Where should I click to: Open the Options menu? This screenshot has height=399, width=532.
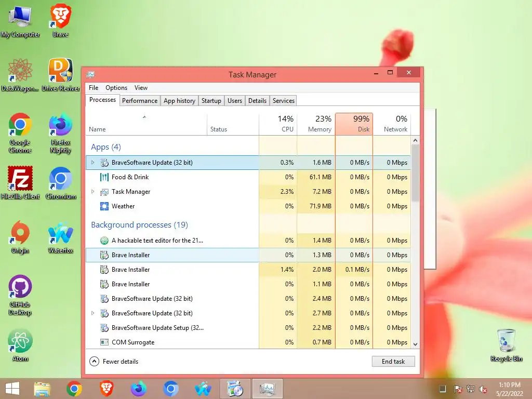(x=116, y=88)
